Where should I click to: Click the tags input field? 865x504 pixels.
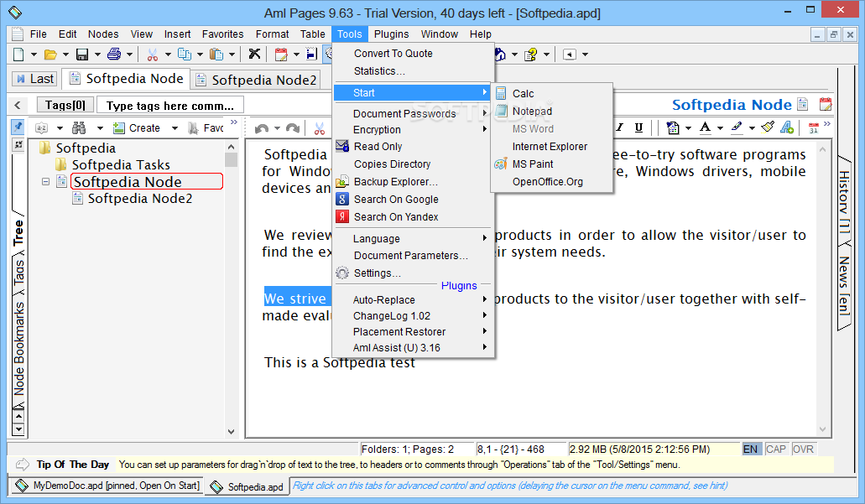pyautogui.click(x=170, y=106)
